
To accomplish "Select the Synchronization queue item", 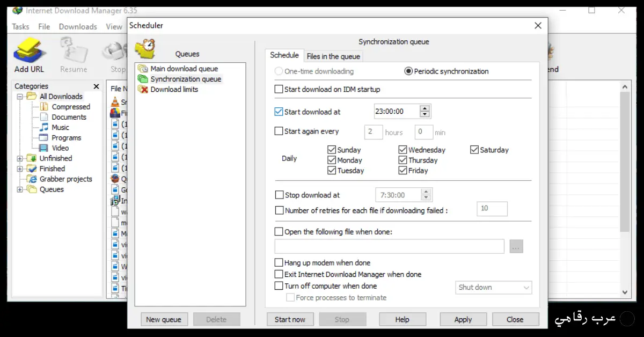I will (x=185, y=79).
